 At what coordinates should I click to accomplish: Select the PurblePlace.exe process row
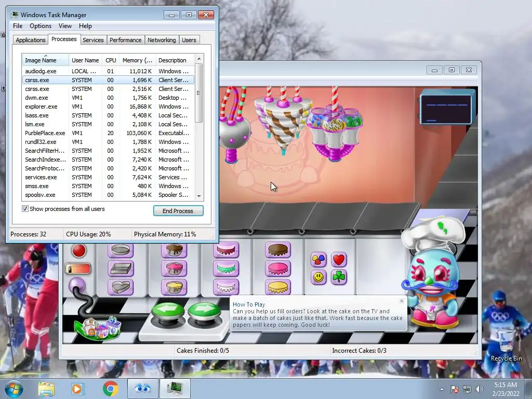108,133
